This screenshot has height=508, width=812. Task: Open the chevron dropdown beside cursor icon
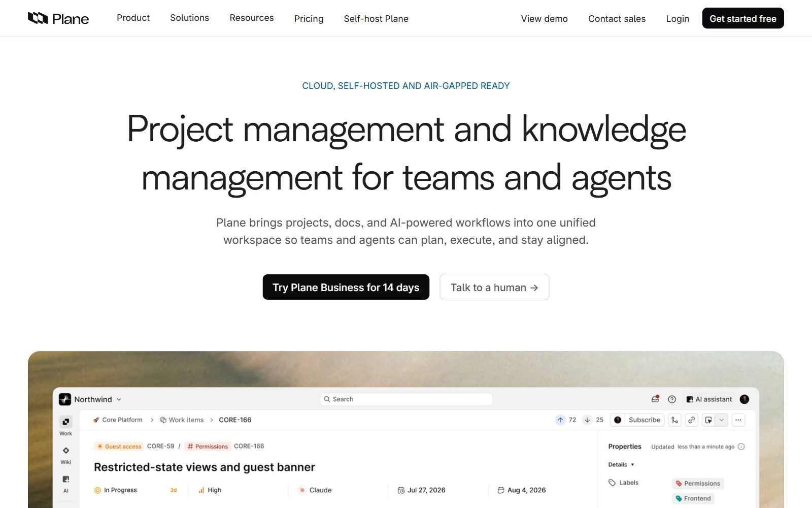pyautogui.click(x=721, y=420)
